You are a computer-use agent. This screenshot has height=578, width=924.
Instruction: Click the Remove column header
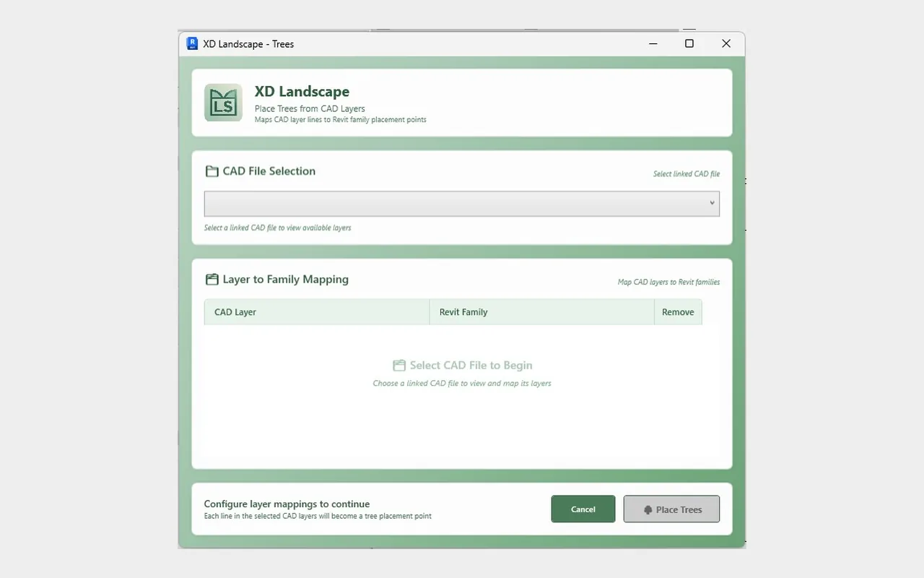678,312
